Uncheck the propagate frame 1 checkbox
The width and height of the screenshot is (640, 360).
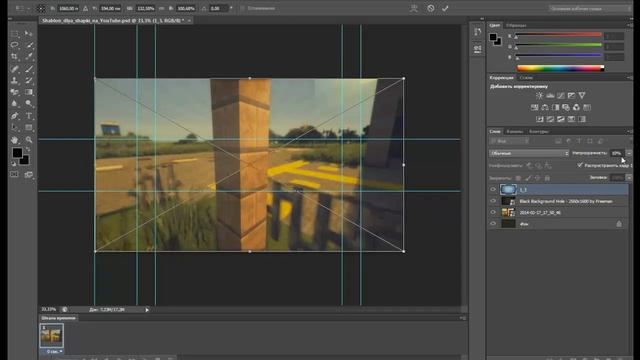pyautogui.click(x=580, y=165)
